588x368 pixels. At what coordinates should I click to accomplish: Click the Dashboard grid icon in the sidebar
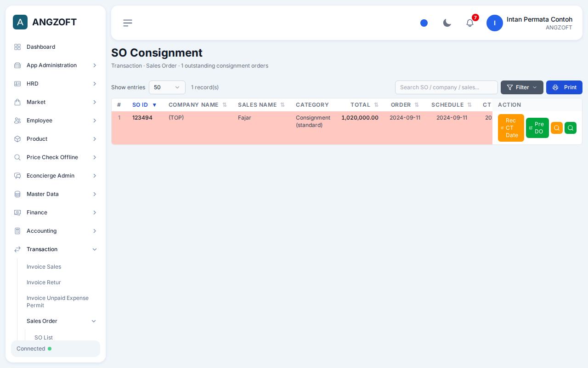17,47
